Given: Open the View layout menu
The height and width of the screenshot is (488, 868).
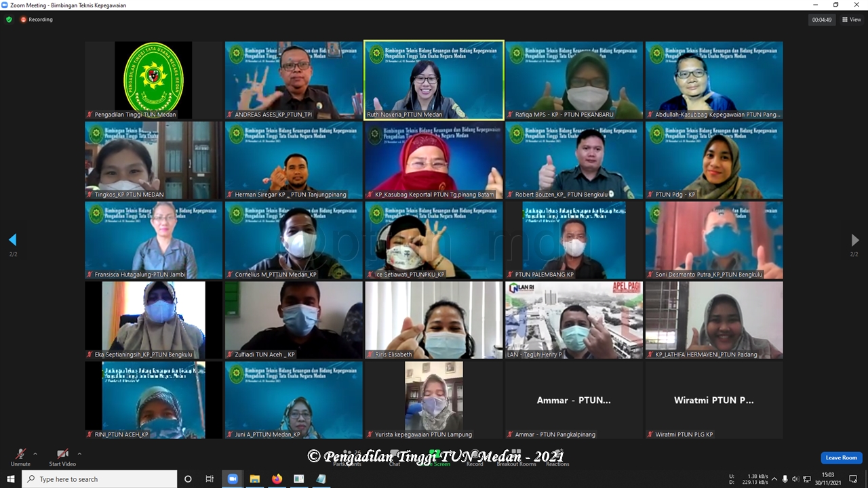Looking at the screenshot, I should point(851,20).
